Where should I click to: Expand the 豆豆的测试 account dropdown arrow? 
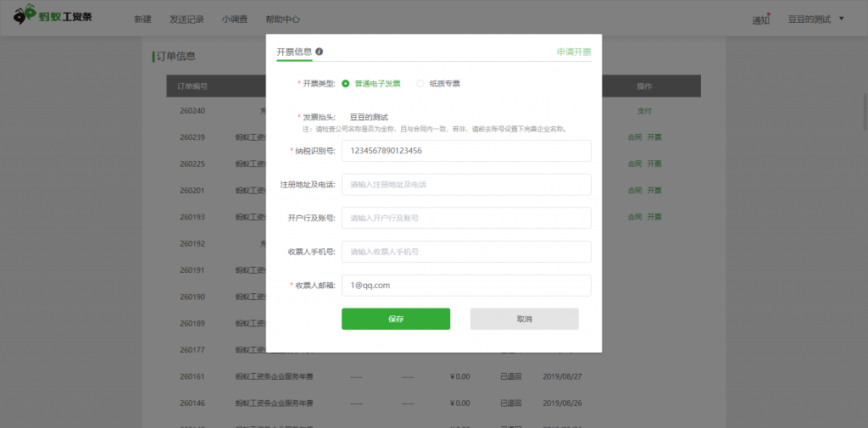click(841, 18)
